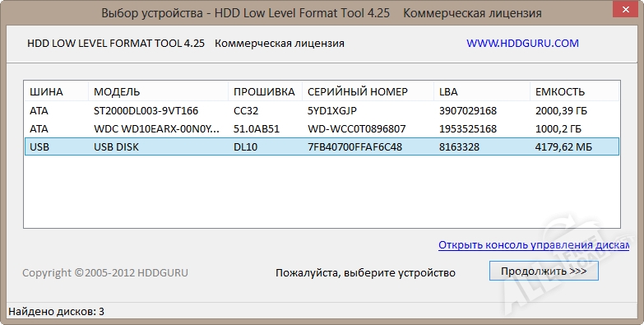Click LBA value 8163328
The image size is (644, 325).
point(459,147)
